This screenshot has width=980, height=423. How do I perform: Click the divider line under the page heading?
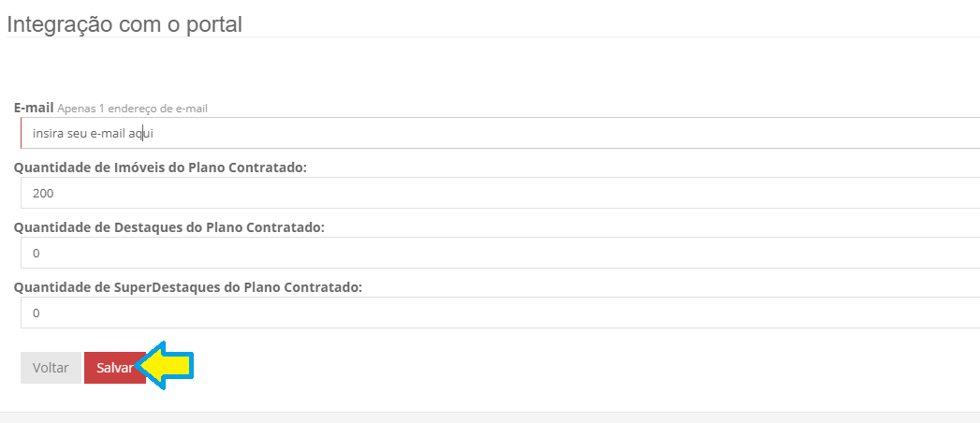493,37
